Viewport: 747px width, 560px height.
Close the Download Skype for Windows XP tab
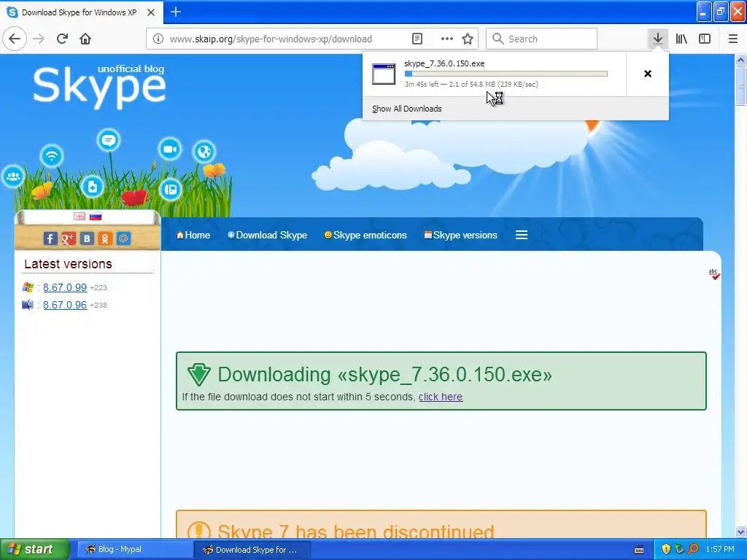coord(151,12)
